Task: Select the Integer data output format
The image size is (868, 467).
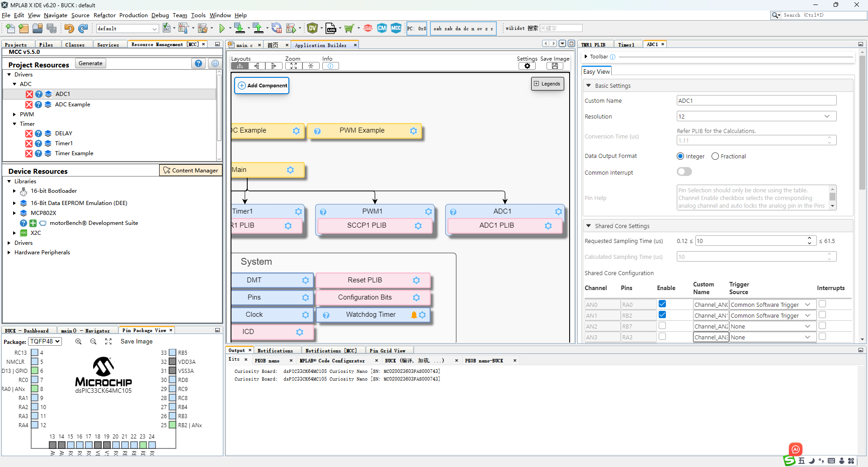Action: pyautogui.click(x=680, y=156)
